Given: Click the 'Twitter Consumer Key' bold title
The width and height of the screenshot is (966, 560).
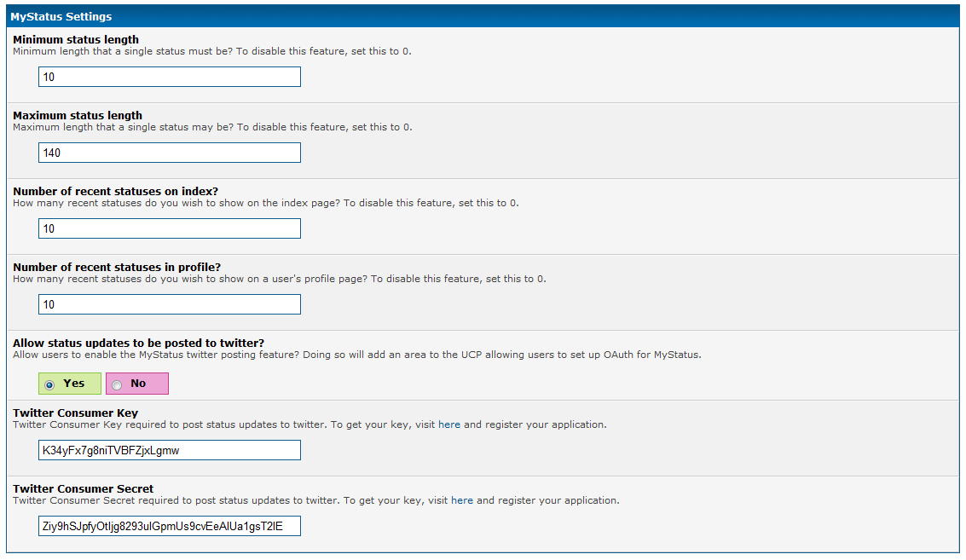Looking at the screenshot, I should (x=76, y=413).
